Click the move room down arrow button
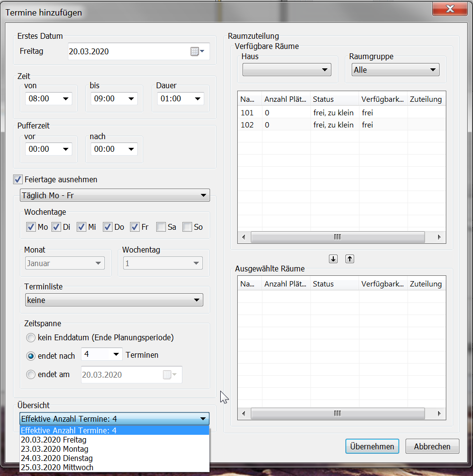The width and height of the screenshot is (473, 476). (333, 259)
